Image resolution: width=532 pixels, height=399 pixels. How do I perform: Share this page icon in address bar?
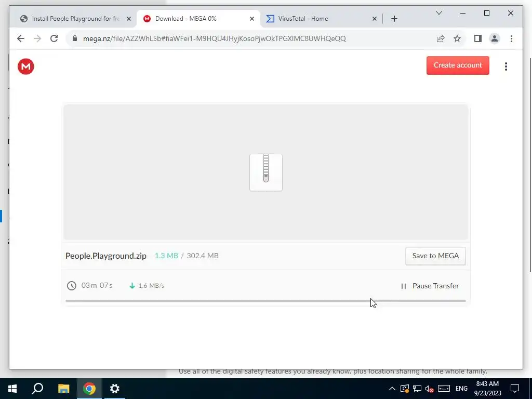pyautogui.click(x=441, y=38)
